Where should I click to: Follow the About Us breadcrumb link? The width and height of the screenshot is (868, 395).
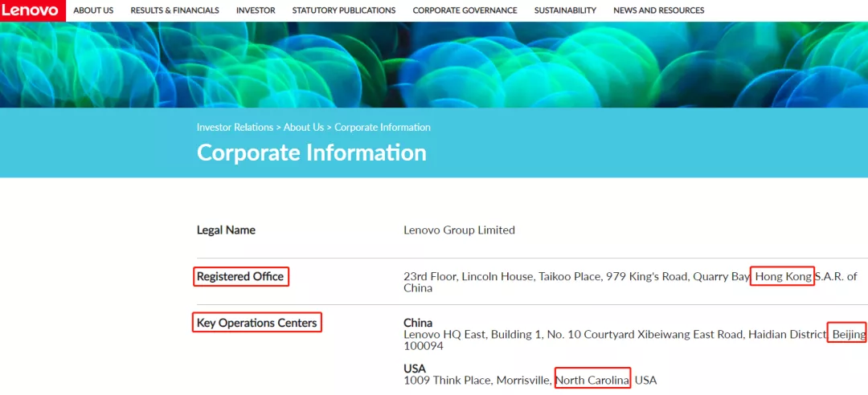(x=304, y=128)
